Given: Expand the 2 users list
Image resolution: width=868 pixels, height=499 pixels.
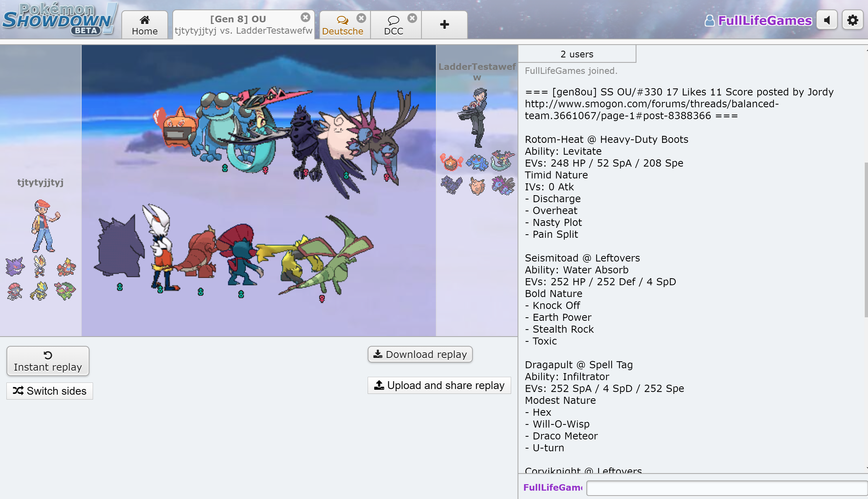Looking at the screenshot, I should point(577,54).
